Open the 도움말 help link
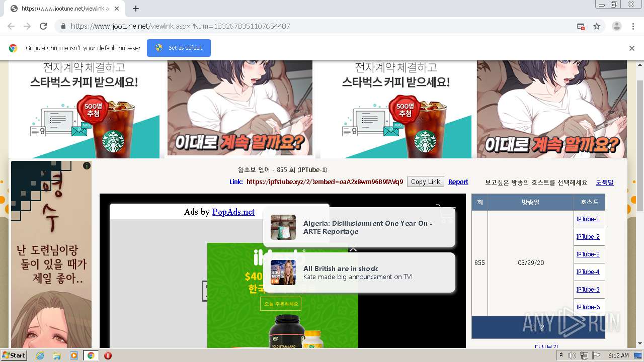The height and width of the screenshot is (362, 644). point(604,183)
